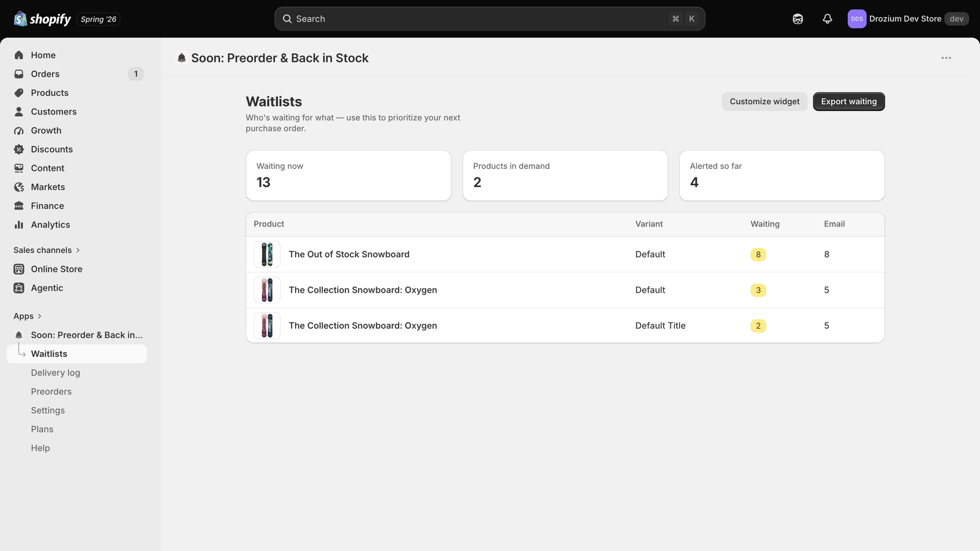Click the Home house icon
This screenshot has height=551, width=980.
coord(19,55)
